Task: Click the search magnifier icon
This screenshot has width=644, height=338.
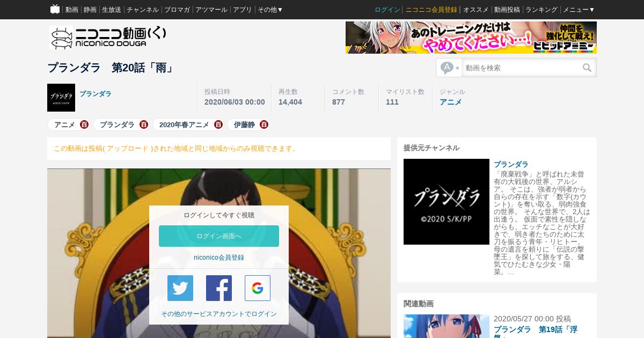Action: click(x=587, y=68)
